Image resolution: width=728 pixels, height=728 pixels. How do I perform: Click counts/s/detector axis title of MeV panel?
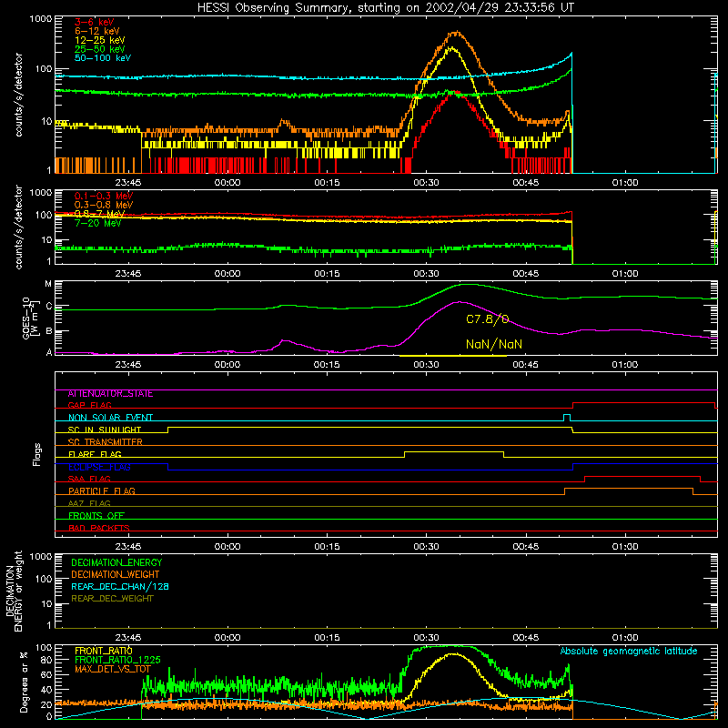(18, 227)
